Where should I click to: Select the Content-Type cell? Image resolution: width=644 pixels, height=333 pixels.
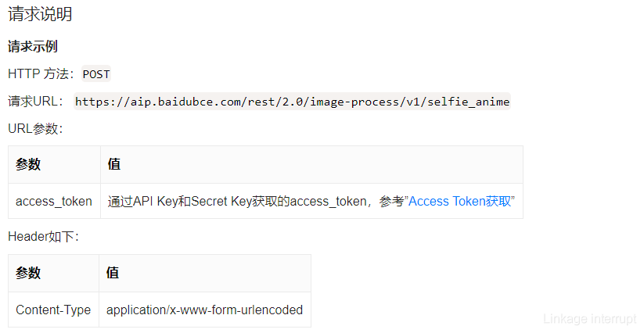[x=53, y=310]
